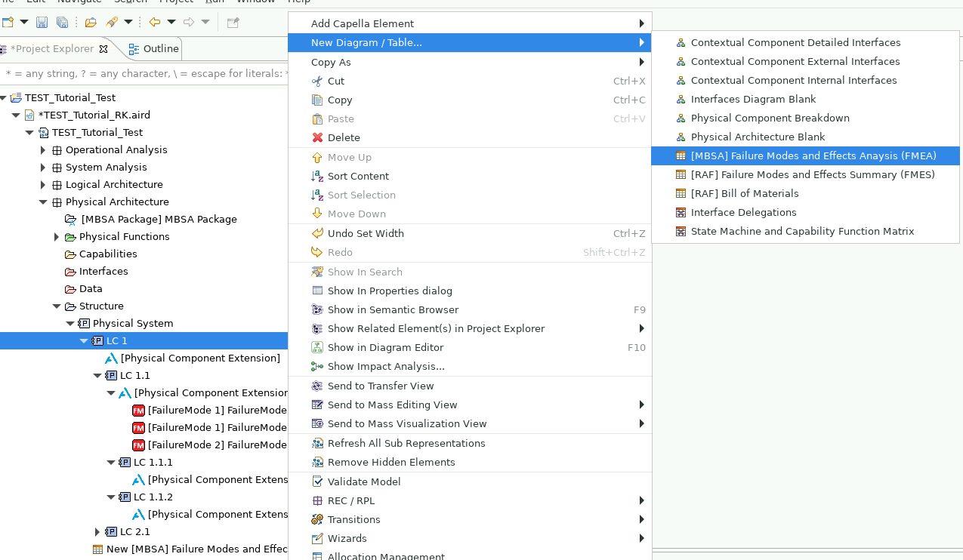
Task: Click the Send to Mass Editing View icon
Action: point(317,405)
